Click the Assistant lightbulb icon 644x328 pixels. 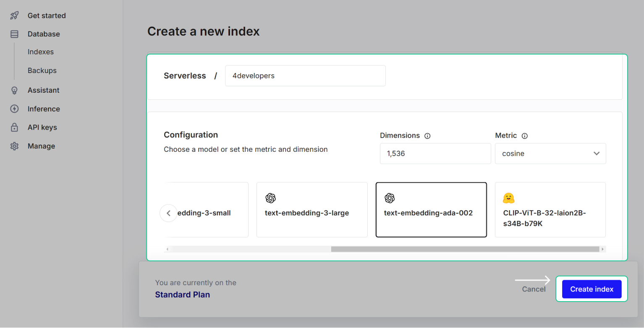(x=14, y=90)
